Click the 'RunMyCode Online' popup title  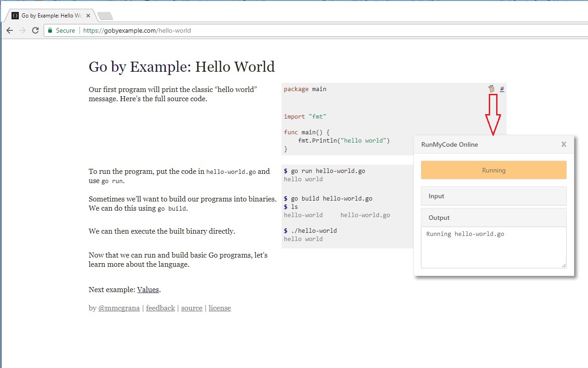449,144
